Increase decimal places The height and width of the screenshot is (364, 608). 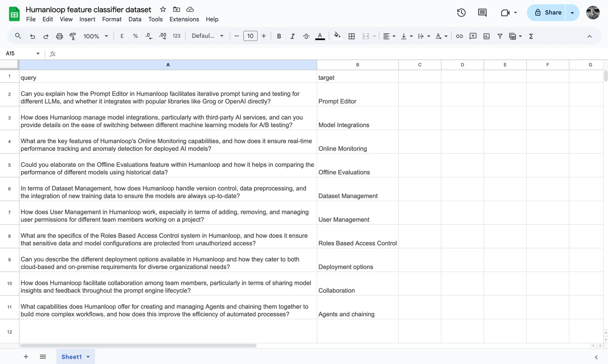tap(163, 36)
